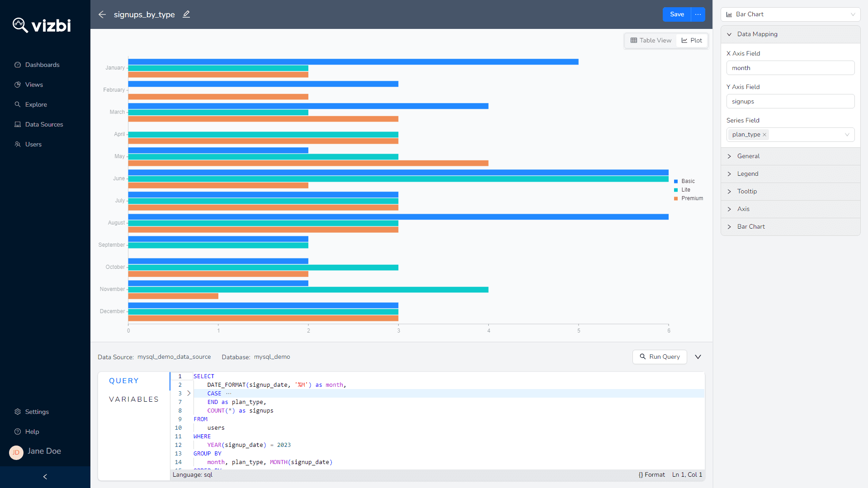Select the QUERY tab

tap(124, 381)
